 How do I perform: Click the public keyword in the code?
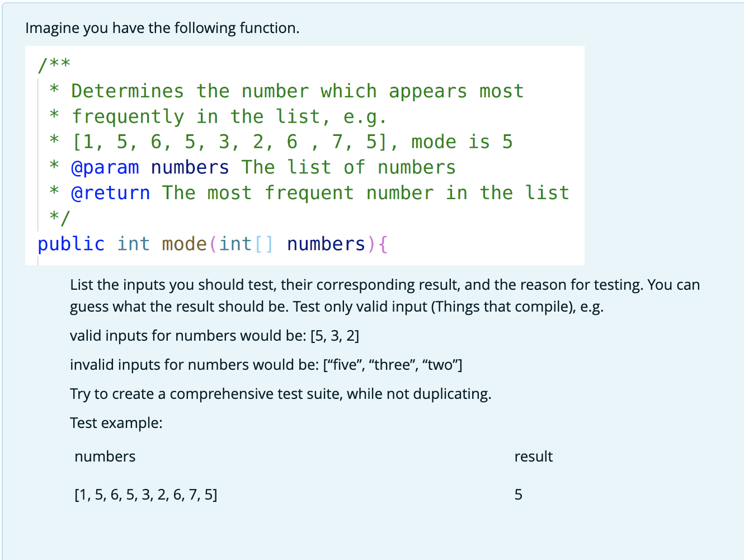pyautogui.click(x=71, y=244)
